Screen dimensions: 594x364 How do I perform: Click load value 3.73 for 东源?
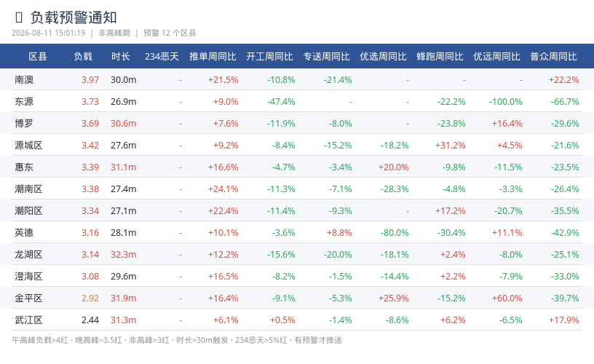[x=90, y=101]
